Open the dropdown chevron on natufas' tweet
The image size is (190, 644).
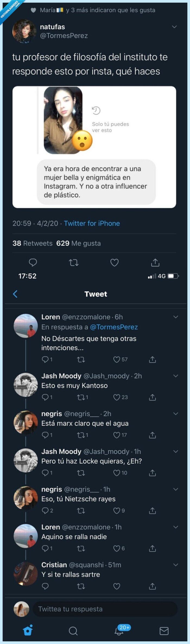[174, 26]
